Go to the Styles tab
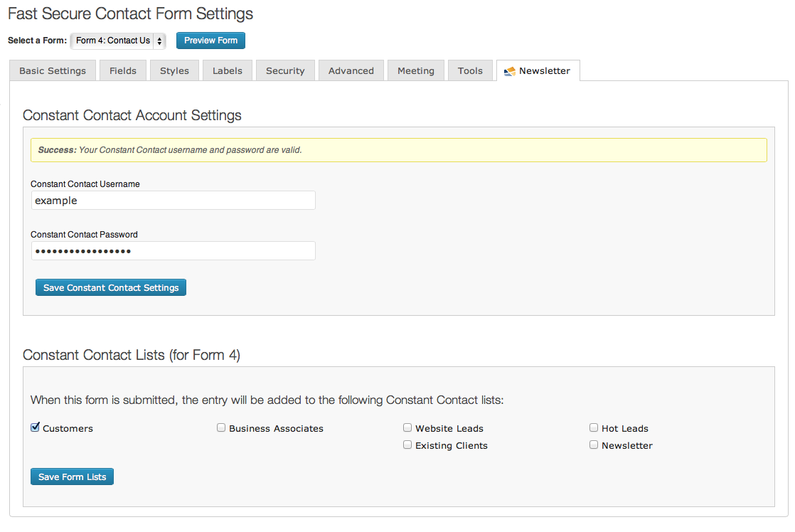This screenshot has width=795, height=532. [174, 71]
